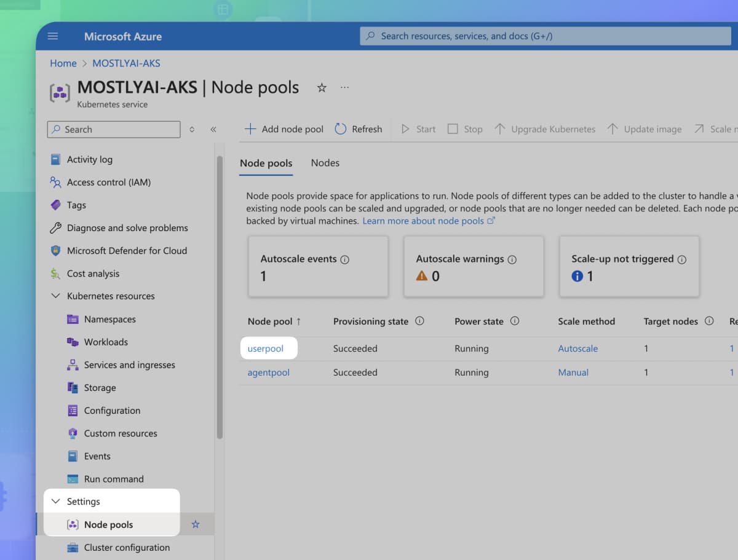Open the Azure portal hamburger menu
Screen dimensions: 738x560
point(52,36)
